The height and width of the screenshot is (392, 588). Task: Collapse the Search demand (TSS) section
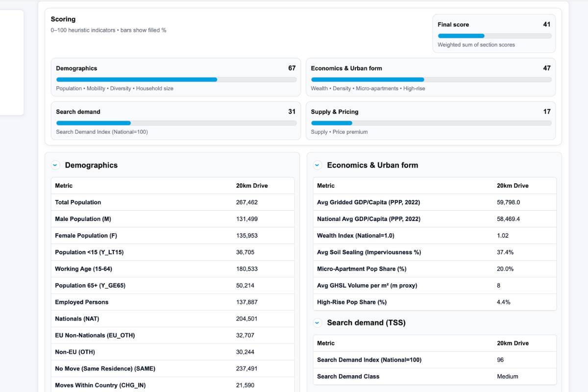pos(317,322)
